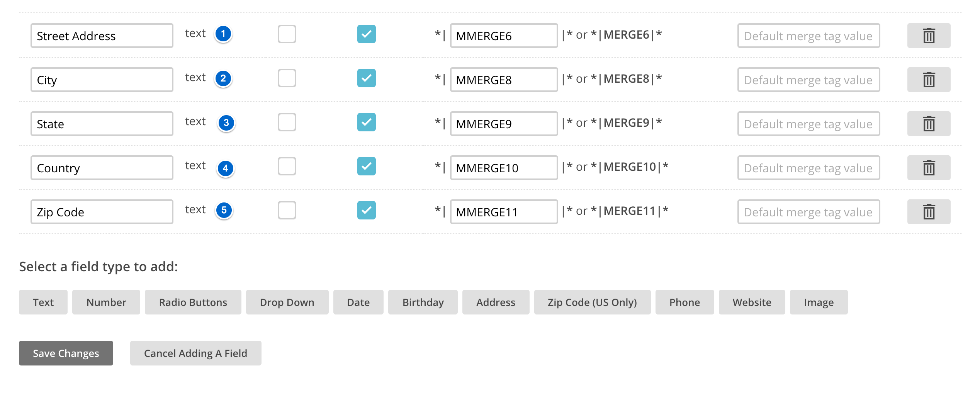Select Zip Code (US Only) field type
Screen dimensions: 980x396
coord(592,302)
